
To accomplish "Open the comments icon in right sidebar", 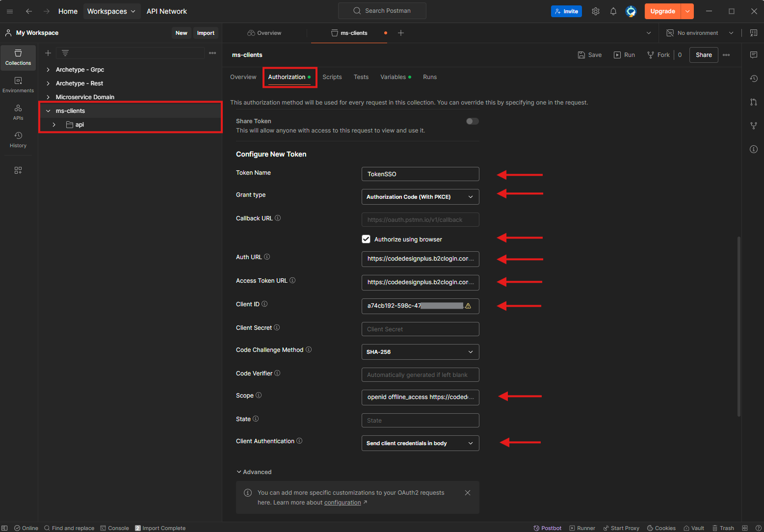I will pos(754,55).
